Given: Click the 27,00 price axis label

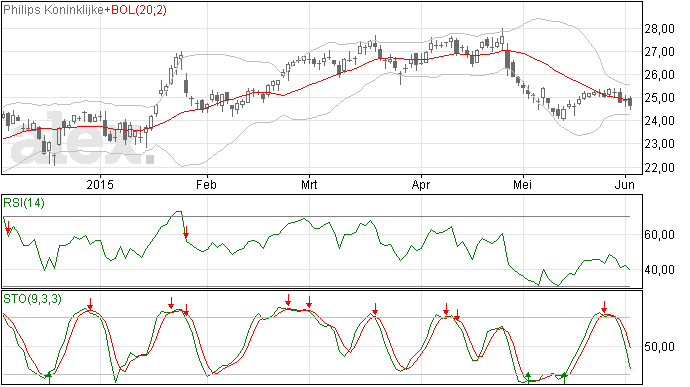Looking at the screenshot, I should click(659, 52).
